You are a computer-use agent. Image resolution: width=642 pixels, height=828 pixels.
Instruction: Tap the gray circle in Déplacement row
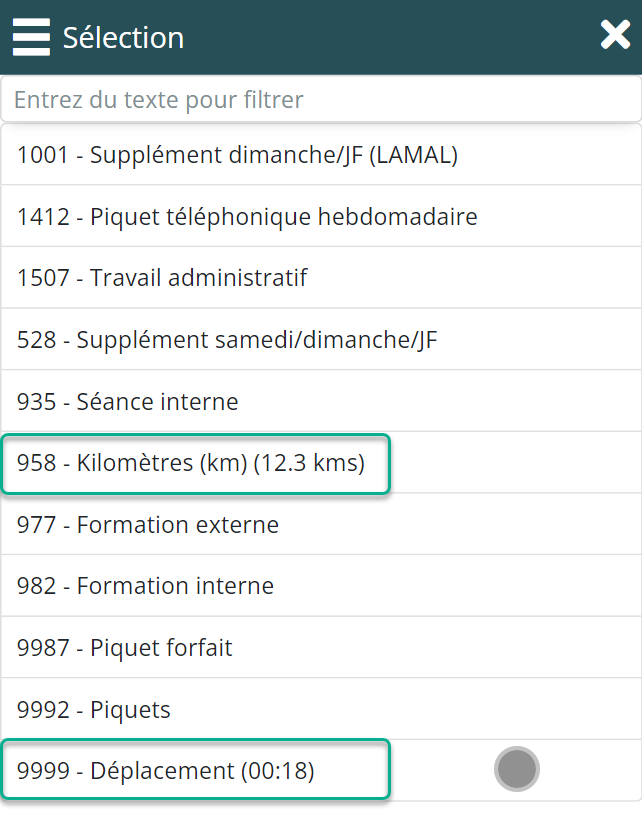517,769
